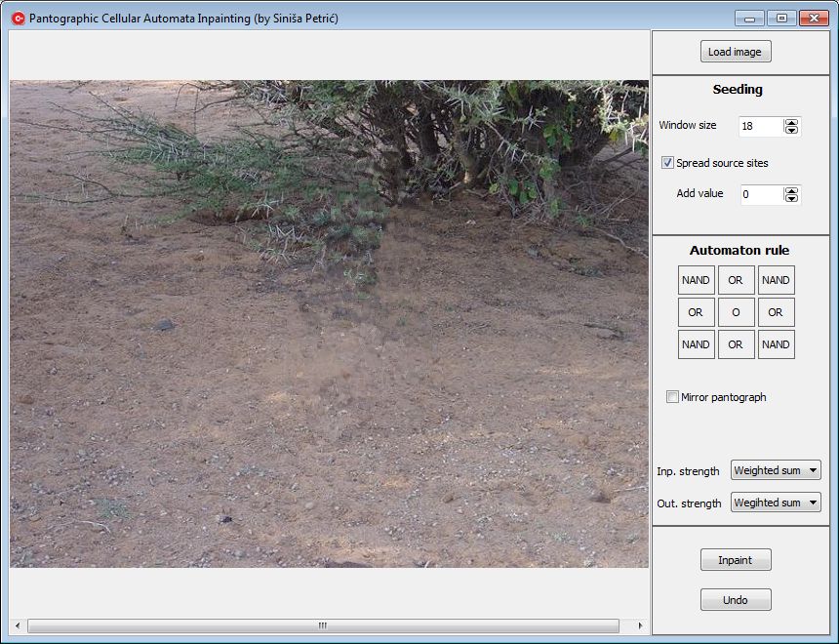Close the Pantographic Inpainting window
Image resolution: width=839 pixels, height=644 pixels.
tap(814, 19)
